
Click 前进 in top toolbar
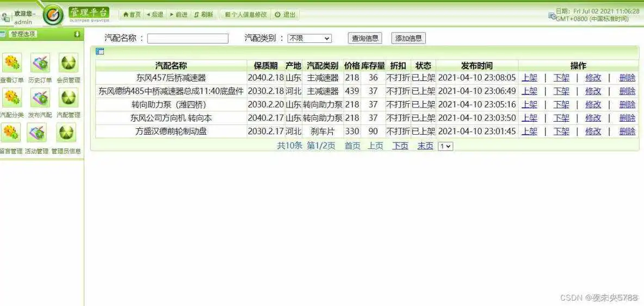pyautogui.click(x=178, y=14)
